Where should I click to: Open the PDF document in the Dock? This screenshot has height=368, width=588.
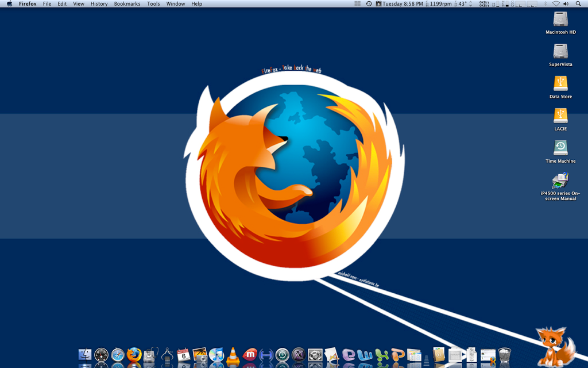(x=472, y=354)
